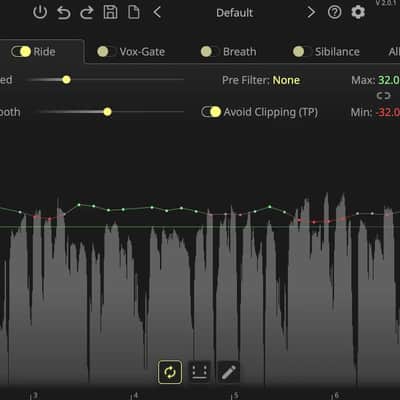This screenshot has width=400, height=400.
Task: Switch to the Sibilance tab
Action: point(337,52)
